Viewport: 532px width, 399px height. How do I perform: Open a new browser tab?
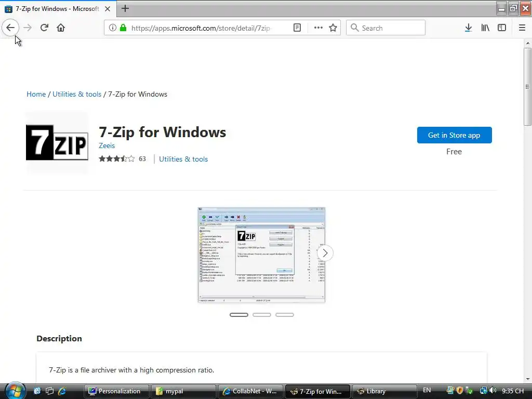click(x=125, y=8)
